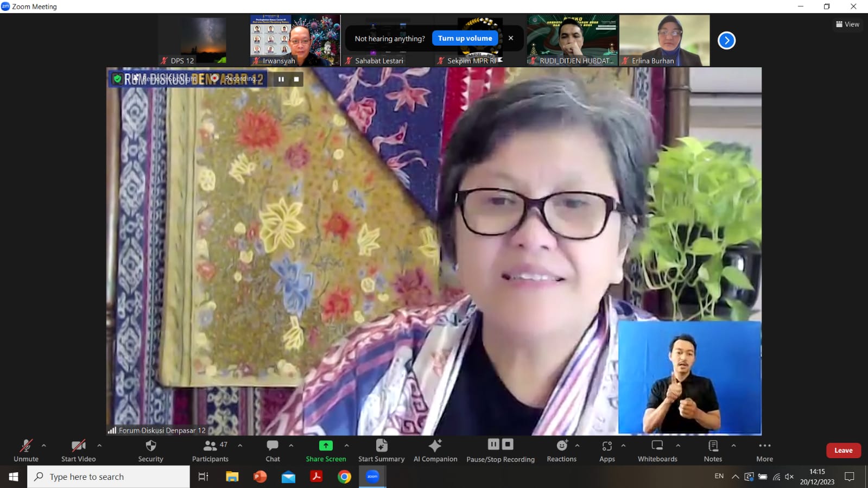This screenshot has width=868, height=488.
Task: Turn on camera with Start Video
Action: (78, 450)
